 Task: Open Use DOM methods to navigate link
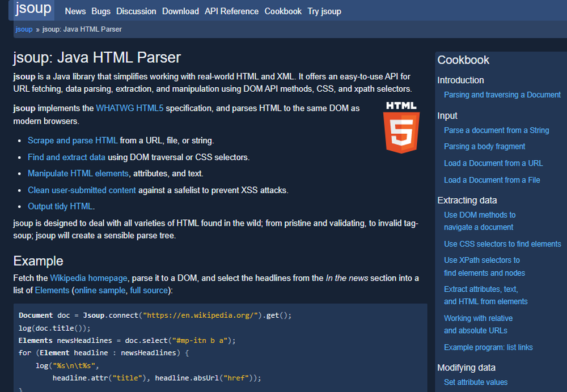[x=480, y=221]
